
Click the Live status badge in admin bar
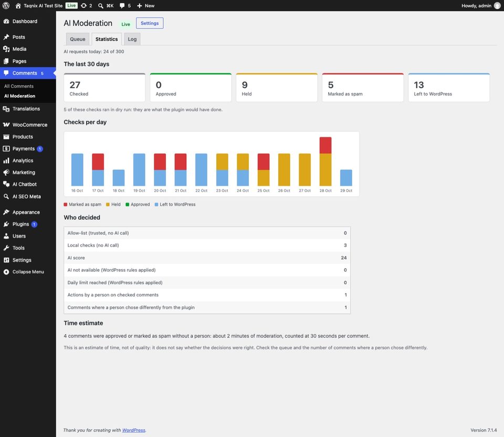coord(71,5)
